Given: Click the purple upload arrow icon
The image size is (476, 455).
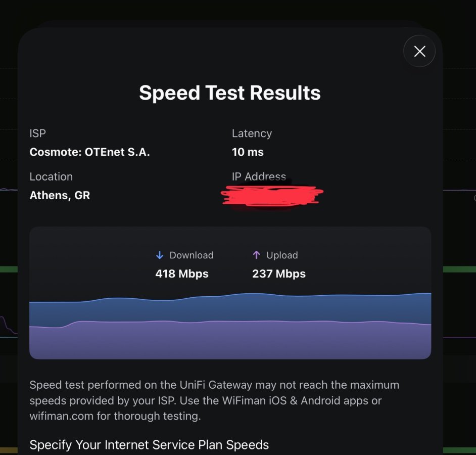Looking at the screenshot, I should point(256,255).
